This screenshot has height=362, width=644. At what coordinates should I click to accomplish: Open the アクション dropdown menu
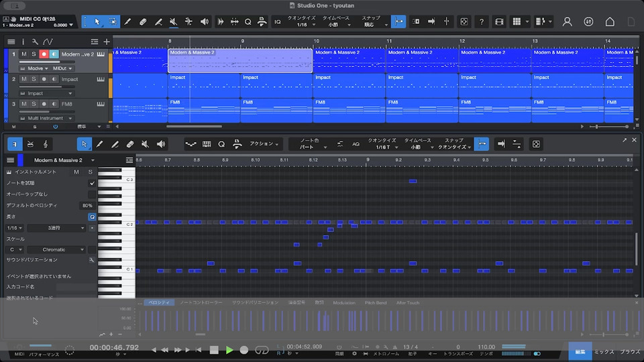[x=264, y=143]
